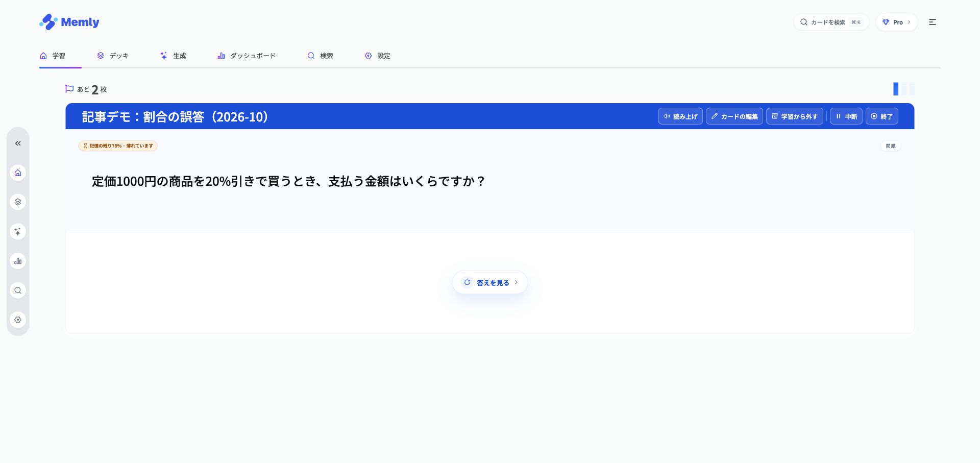Click the magnifier icon in sidebar
The width and height of the screenshot is (980, 463).
tap(18, 290)
